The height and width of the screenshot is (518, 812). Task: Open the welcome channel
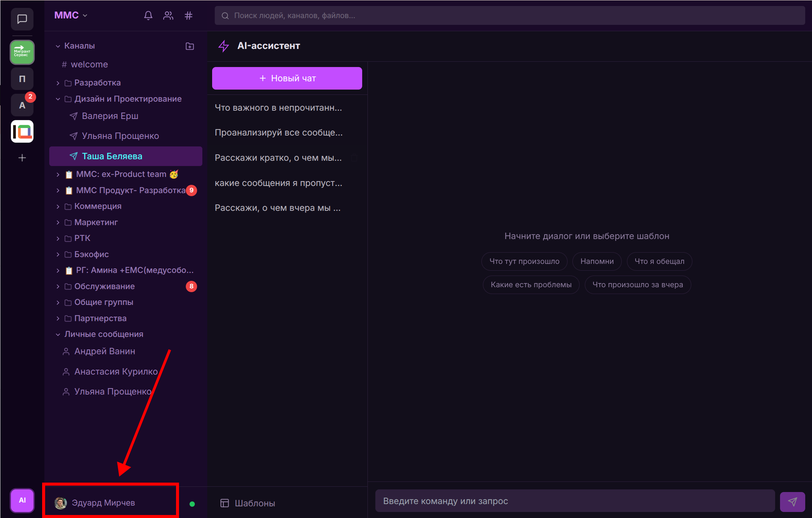[89, 64]
